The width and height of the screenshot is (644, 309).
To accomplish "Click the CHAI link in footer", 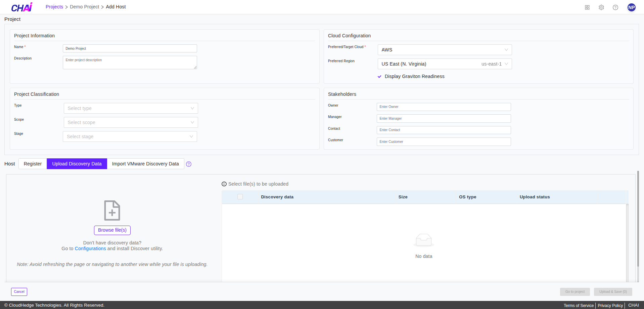I will 634,305.
